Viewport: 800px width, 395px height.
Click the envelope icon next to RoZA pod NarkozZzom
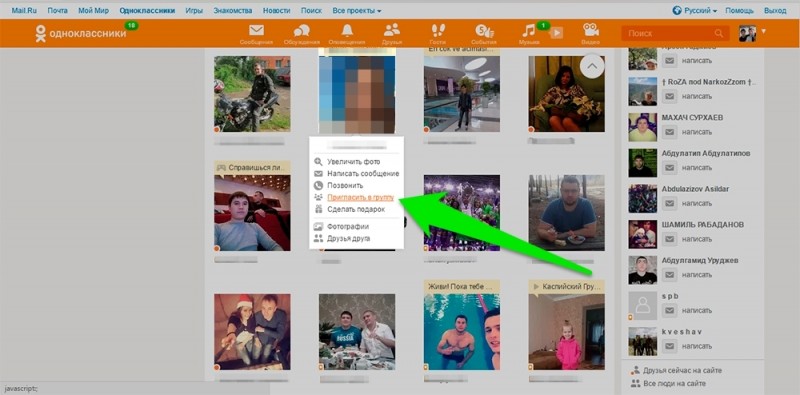coord(670,96)
